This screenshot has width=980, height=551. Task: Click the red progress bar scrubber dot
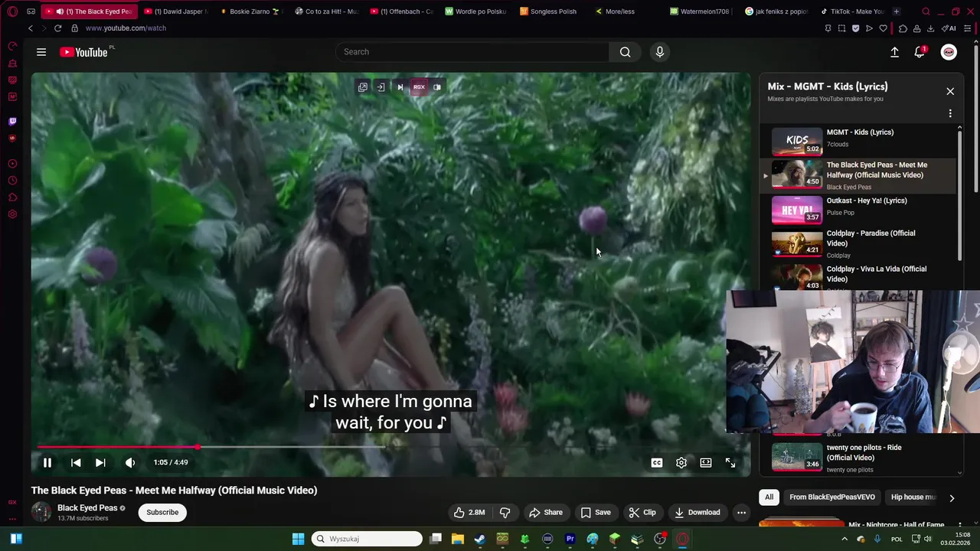tap(198, 447)
